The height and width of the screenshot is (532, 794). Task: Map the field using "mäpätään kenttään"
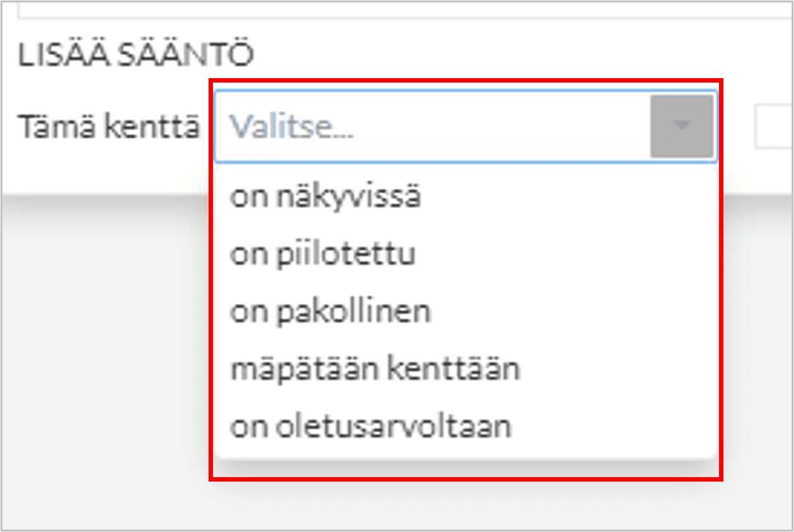point(375,369)
